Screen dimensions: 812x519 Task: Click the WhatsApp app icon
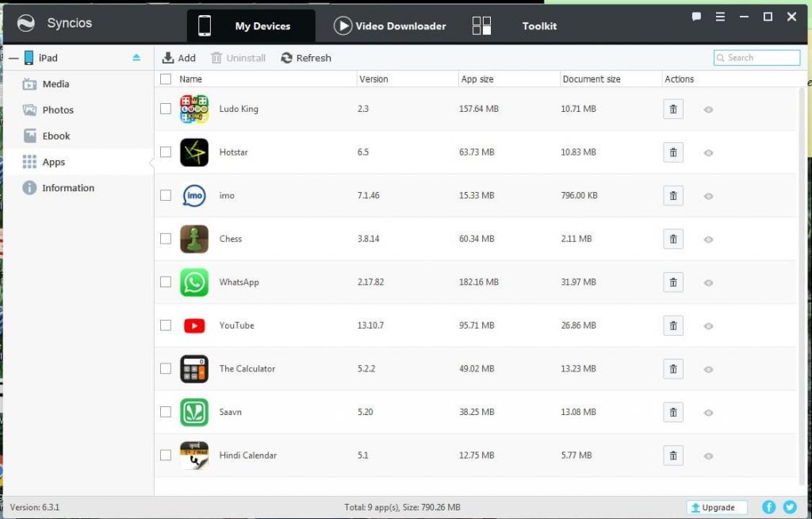[x=194, y=282]
